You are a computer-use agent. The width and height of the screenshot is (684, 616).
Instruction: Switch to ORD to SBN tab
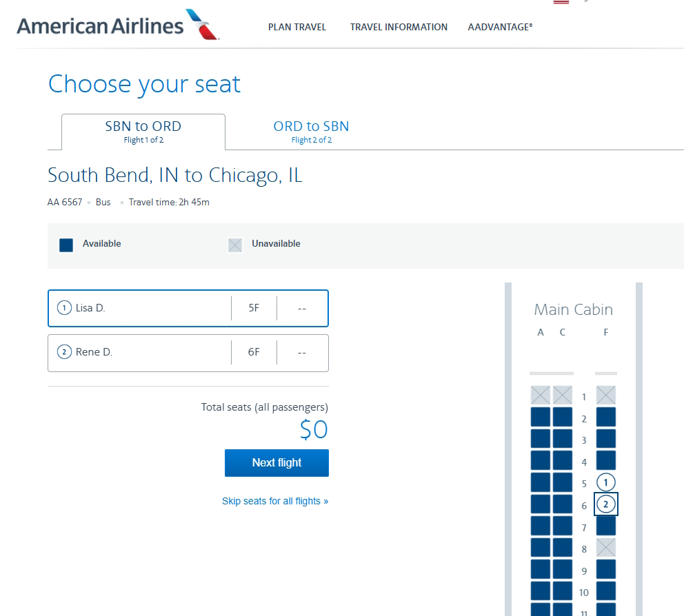311,132
